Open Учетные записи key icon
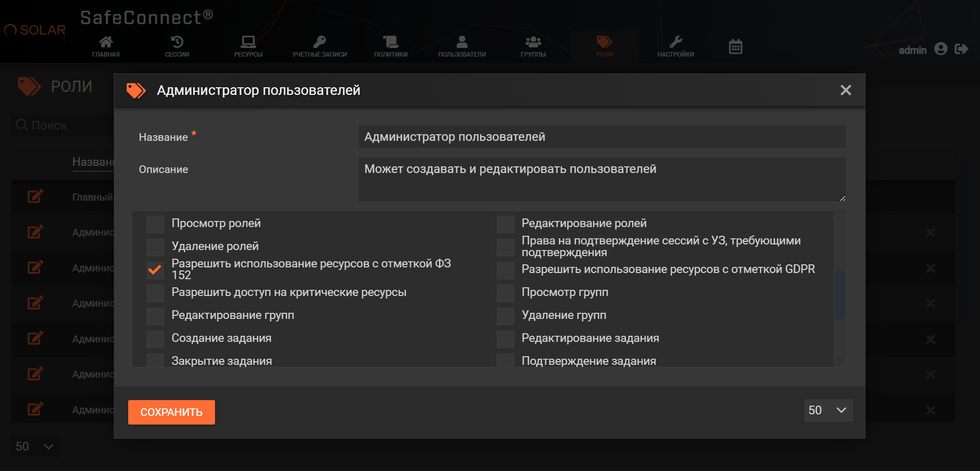The image size is (980, 471). click(319, 46)
